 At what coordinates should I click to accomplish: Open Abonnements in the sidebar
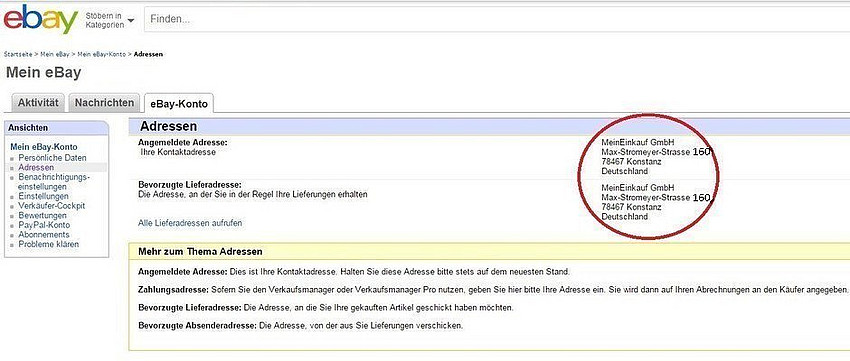point(44,235)
